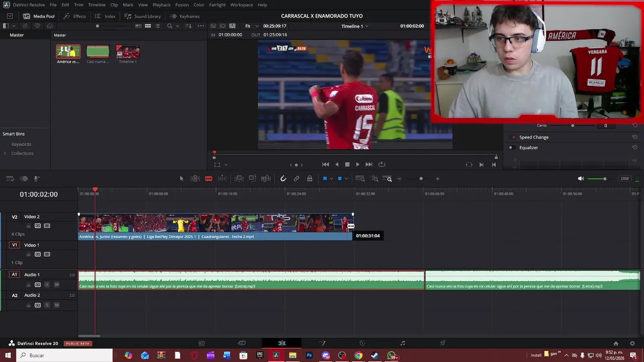The height and width of the screenshot is (362, 644).
Task: Click the blue Marker icon
Action: 340,178
